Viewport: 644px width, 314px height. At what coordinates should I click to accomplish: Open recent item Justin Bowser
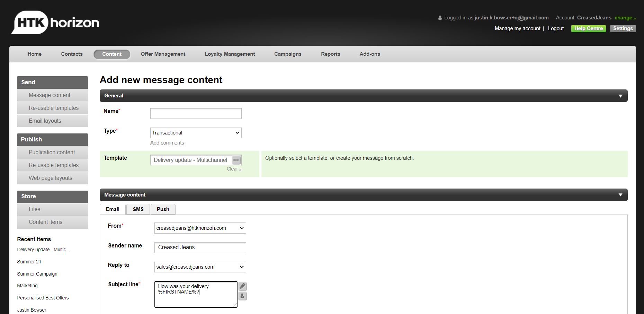click(32, 310)
